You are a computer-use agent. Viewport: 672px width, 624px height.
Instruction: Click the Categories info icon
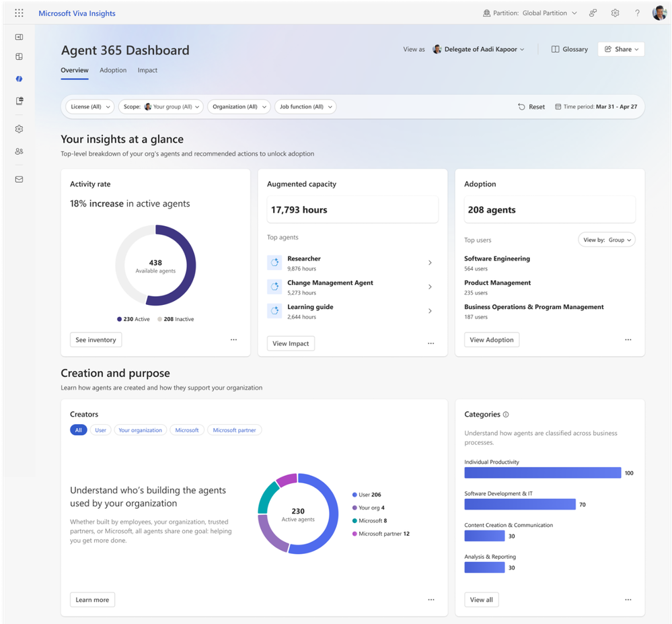click(x=506, y=414)
